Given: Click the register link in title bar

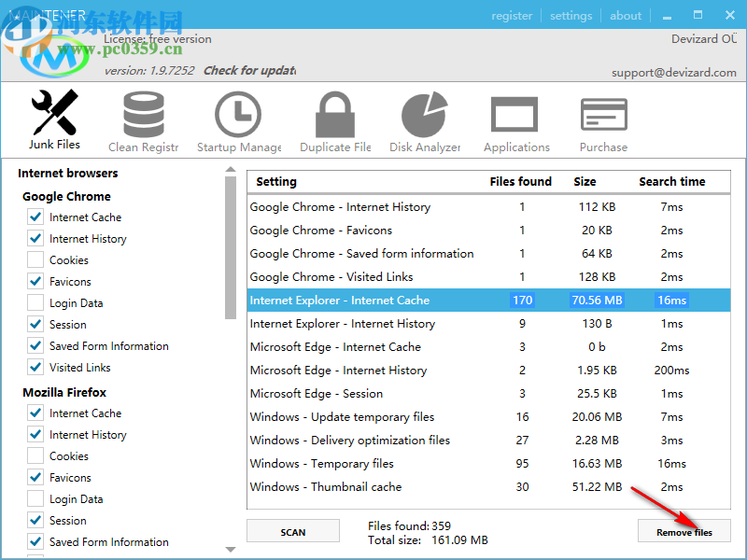Looking at the screenshot, I should coord(512,16).
